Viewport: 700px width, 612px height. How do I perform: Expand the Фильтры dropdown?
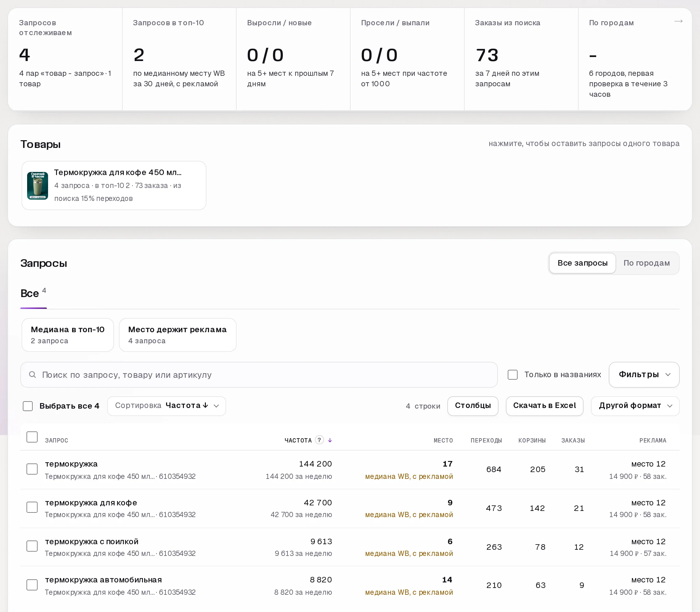click(x=644, y=375)
